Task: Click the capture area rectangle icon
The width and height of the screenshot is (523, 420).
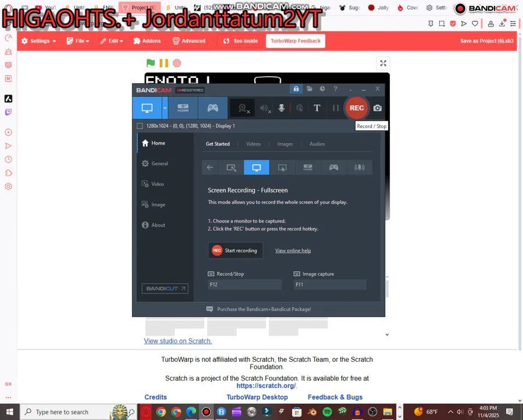Action: pos(139,126)
